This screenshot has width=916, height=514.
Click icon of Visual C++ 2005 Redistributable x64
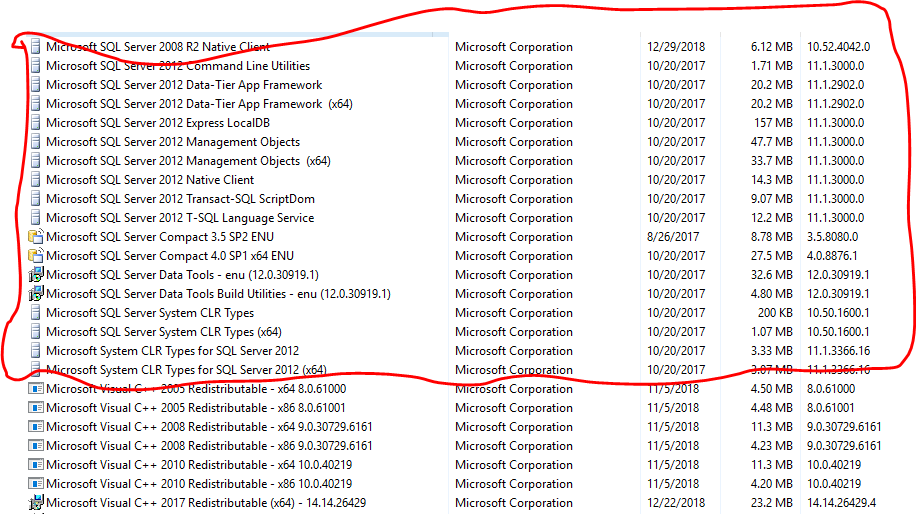tap(36, 388)
